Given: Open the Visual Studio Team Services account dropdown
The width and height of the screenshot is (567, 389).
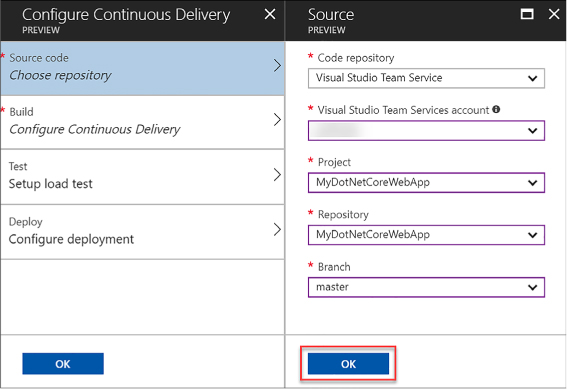Looking at the screenshot, I should (x=426, y=131).
